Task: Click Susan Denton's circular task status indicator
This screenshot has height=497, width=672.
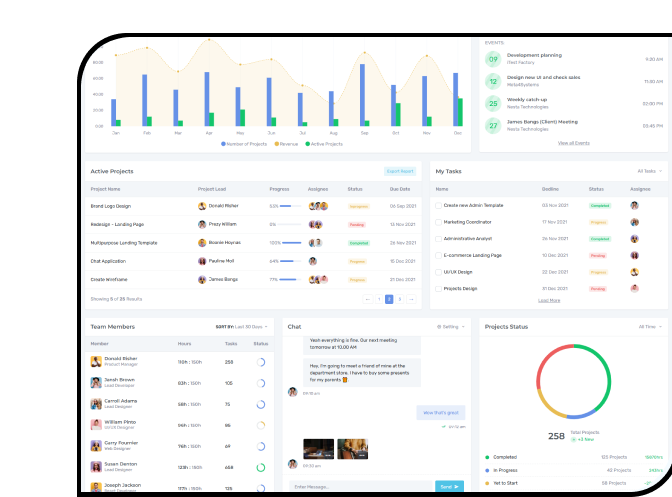Action: pos(260,467)
